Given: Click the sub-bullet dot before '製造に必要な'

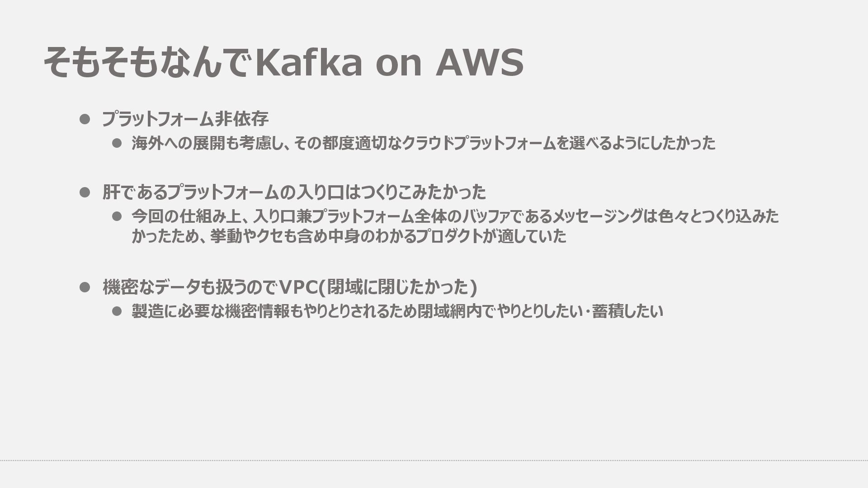Looking at the screenshot, I should [x=117, y=311].
